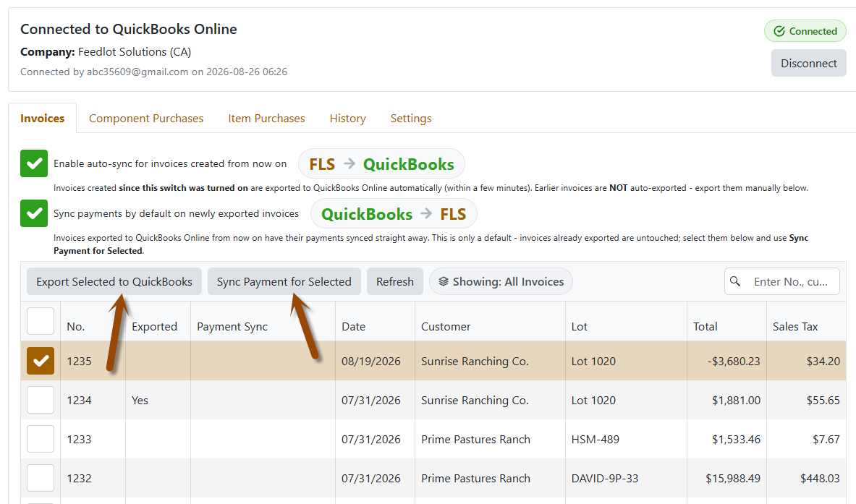Disable auto-sync for invoices checkbox
The image size is (856, 504).
(34, 163)
